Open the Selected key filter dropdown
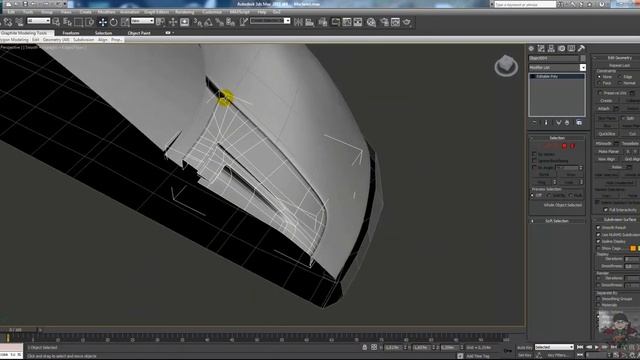640x360 pixels. pyautogui.click(x=554, y=347)
